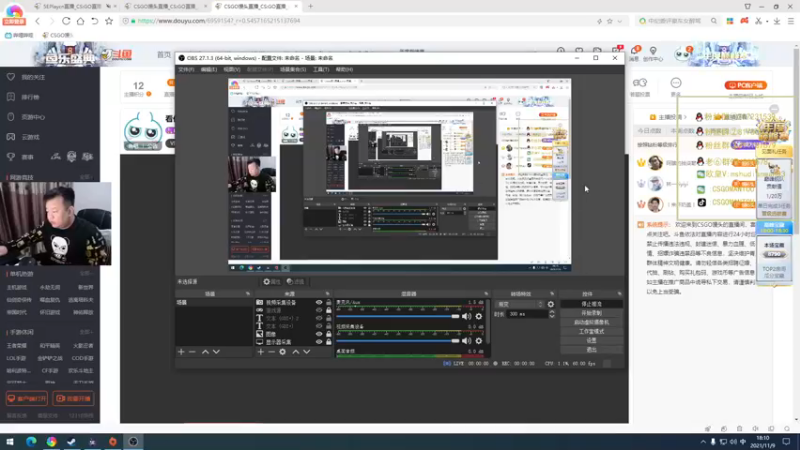Remove selected scene with minus icon
Viewport: 800px width, 450px height.
coord(192,352)
